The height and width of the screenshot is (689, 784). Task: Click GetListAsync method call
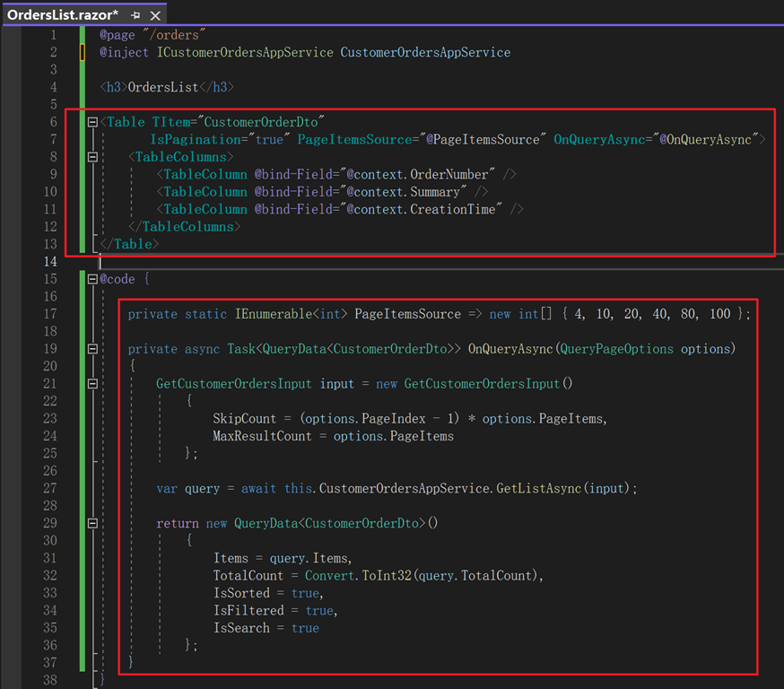pos(538,489)
